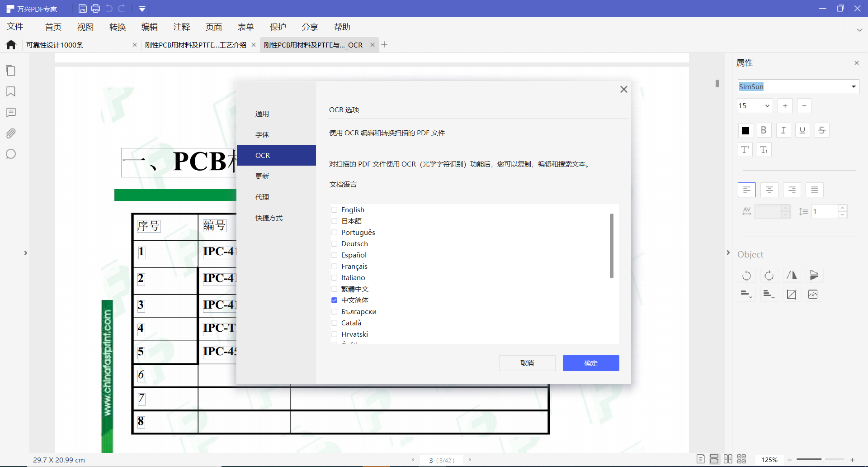Click the zoom slider in status bar
Viewport: 868px width, 467px height.
[x=820, y=460]
